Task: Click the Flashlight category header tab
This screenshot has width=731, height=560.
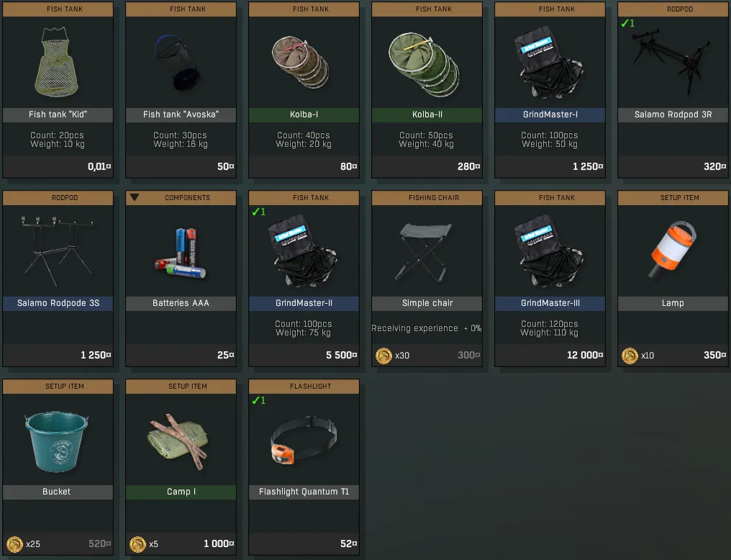Action: pyautogui.click(x=304, y=386)
